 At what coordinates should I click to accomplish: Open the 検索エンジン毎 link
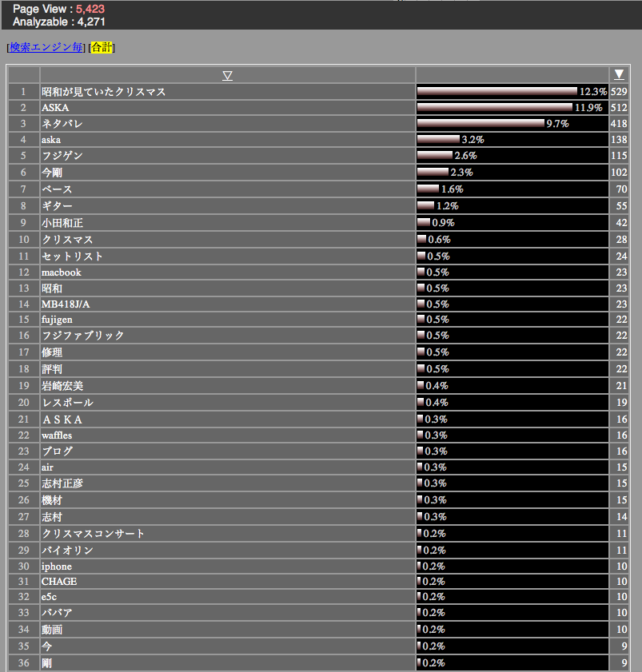(46, 47)
